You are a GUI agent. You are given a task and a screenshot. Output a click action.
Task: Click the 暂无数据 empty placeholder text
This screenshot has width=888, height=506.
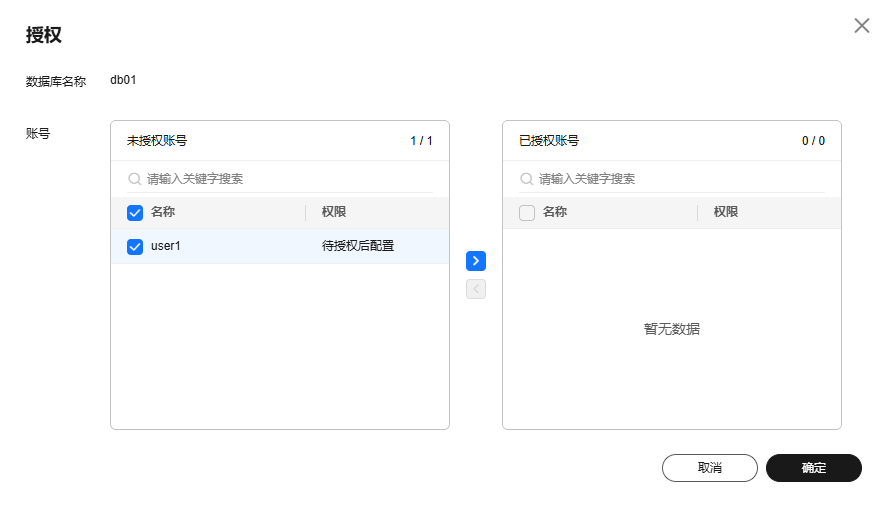(671, 329)
